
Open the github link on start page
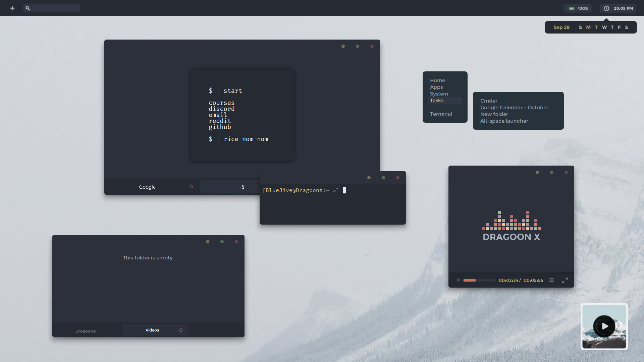click(x=220, y=127)
